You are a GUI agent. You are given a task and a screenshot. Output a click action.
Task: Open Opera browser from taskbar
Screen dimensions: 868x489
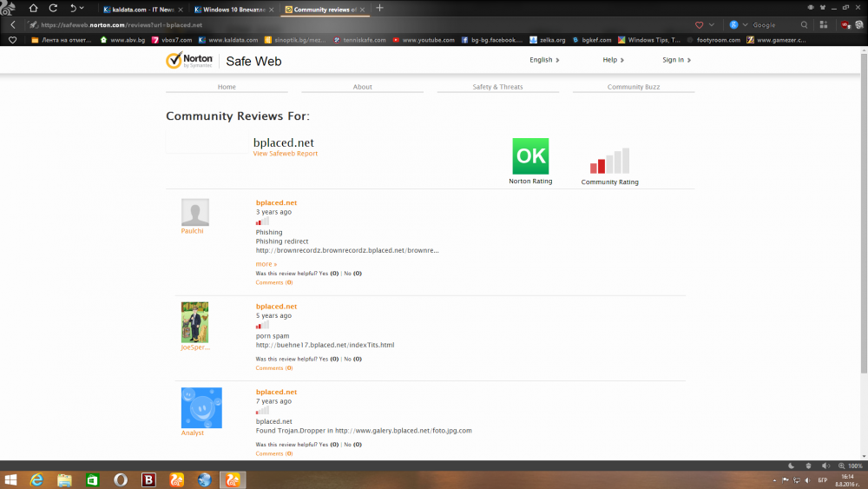(x=120, y=480)
